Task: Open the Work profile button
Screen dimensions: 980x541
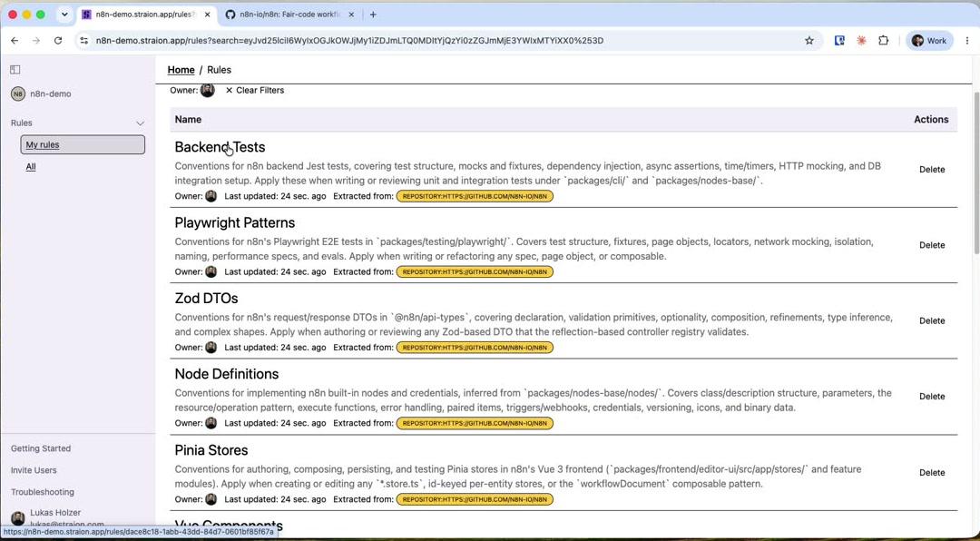Action: (x=929, y=41)
